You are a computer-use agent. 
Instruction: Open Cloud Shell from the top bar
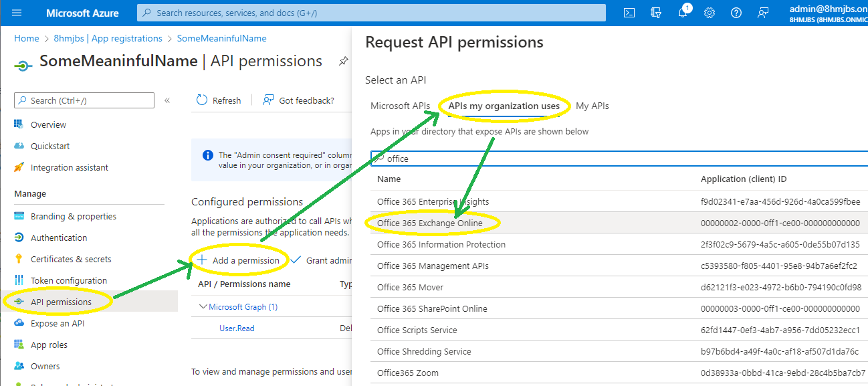click(x=629, y=13)
